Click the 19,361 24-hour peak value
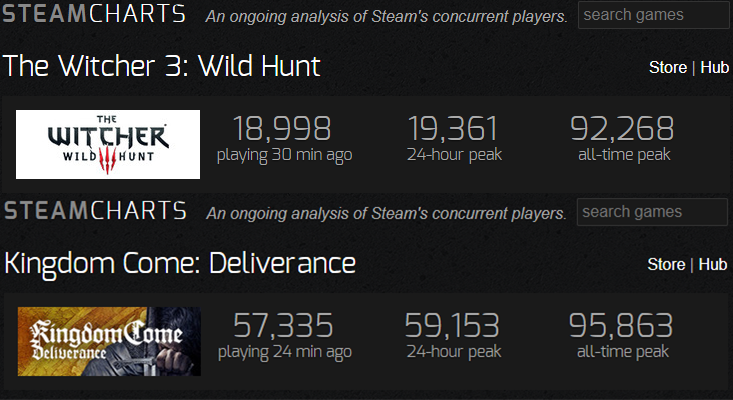 (x=453, y=129)
